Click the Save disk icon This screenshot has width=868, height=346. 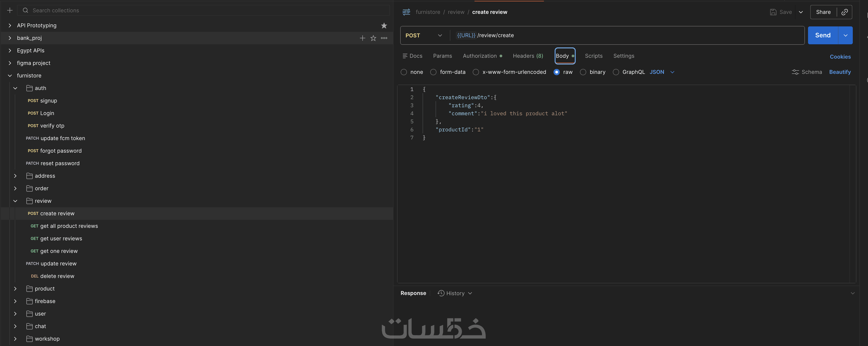tap(773, 12)
